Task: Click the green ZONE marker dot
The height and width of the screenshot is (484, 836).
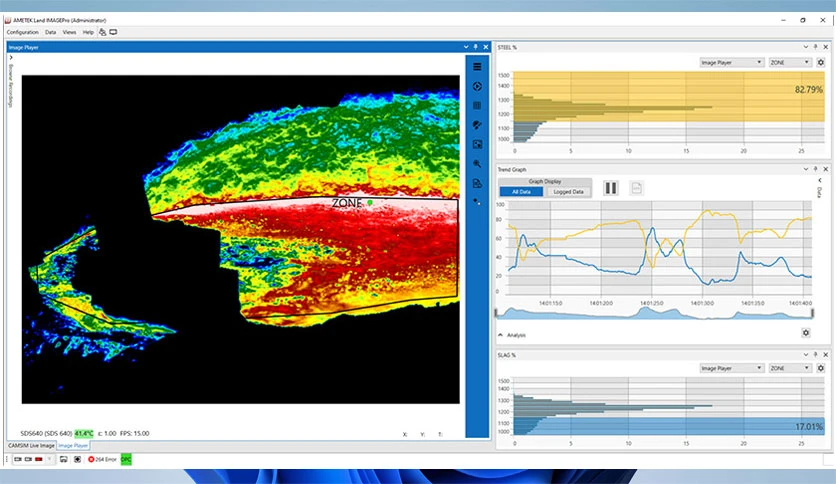Action: coord(369,203)
